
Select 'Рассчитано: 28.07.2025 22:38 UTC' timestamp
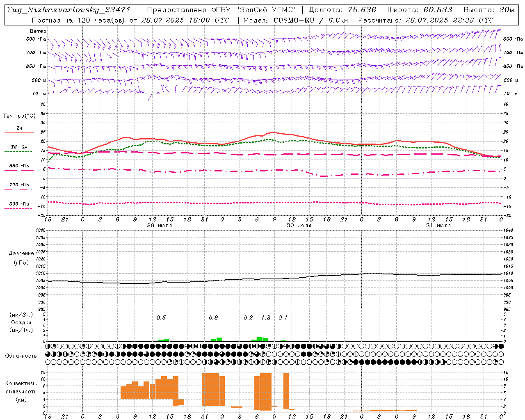click(x=426, y=20)
